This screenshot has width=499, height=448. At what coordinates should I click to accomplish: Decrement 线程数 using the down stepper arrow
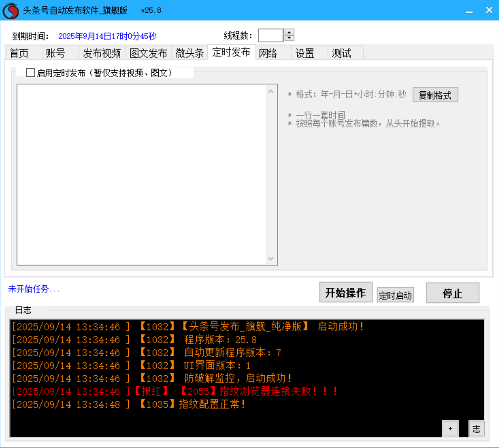289,38
